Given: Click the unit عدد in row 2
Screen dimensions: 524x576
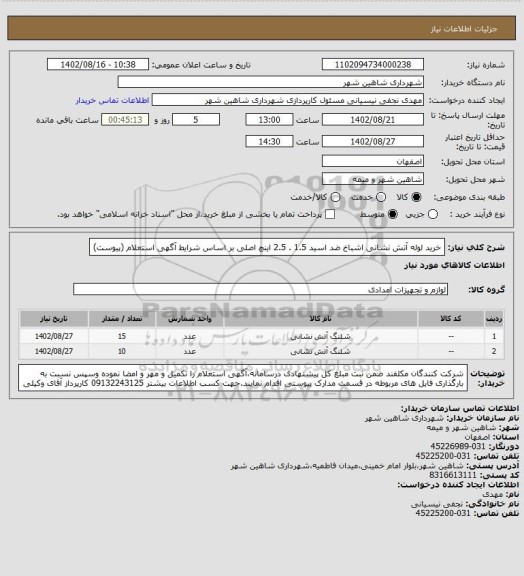Looking at the screenshot, I should click(x=190, y=351).
